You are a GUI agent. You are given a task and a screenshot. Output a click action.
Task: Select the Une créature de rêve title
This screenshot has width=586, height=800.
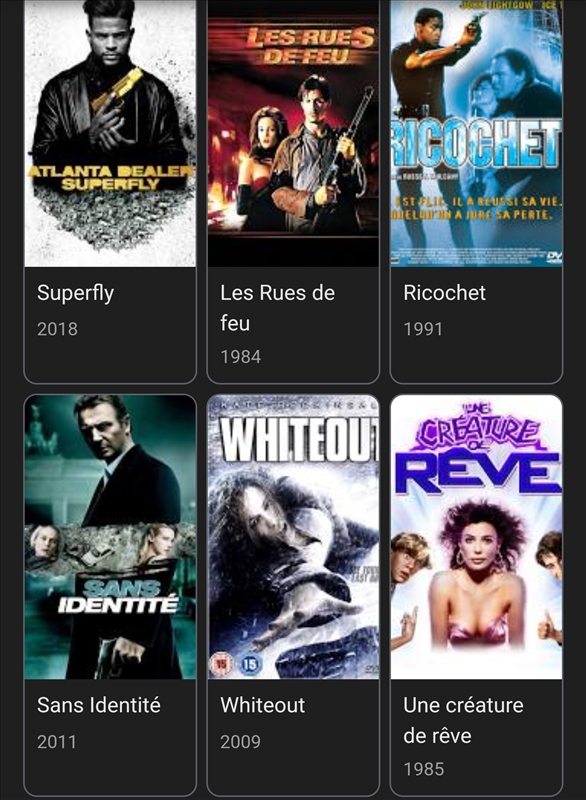[x=463, y=720]
